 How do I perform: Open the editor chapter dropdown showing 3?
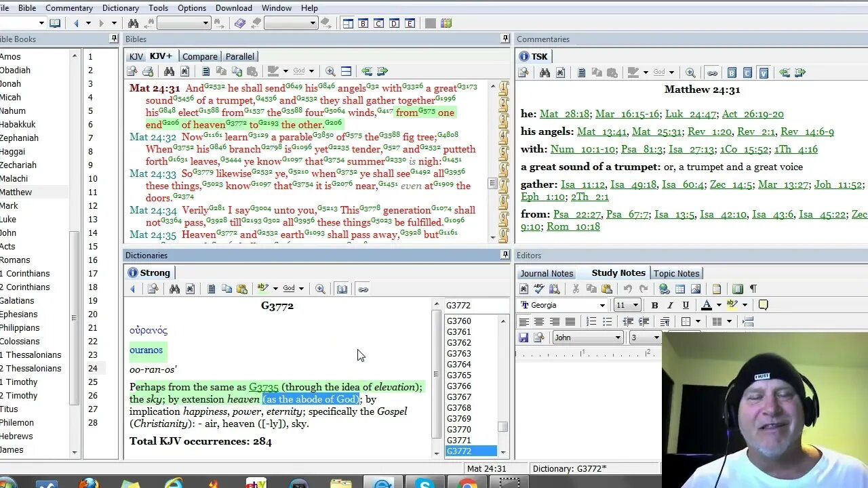(656, 337)
